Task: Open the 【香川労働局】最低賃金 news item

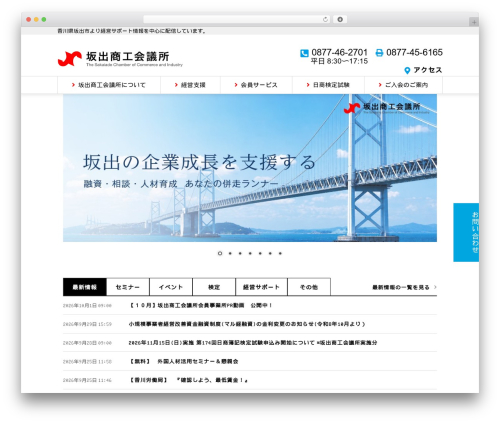Action: (188, 380)
